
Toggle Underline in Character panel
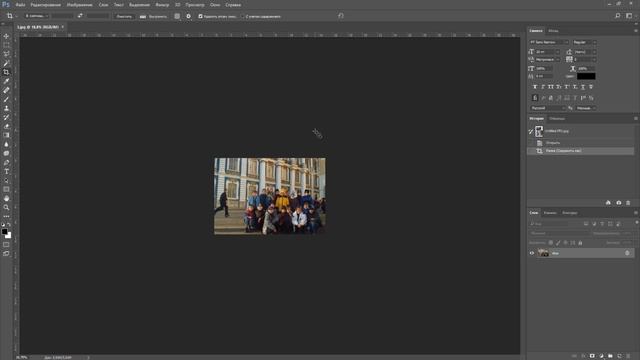tap(583, 87)
